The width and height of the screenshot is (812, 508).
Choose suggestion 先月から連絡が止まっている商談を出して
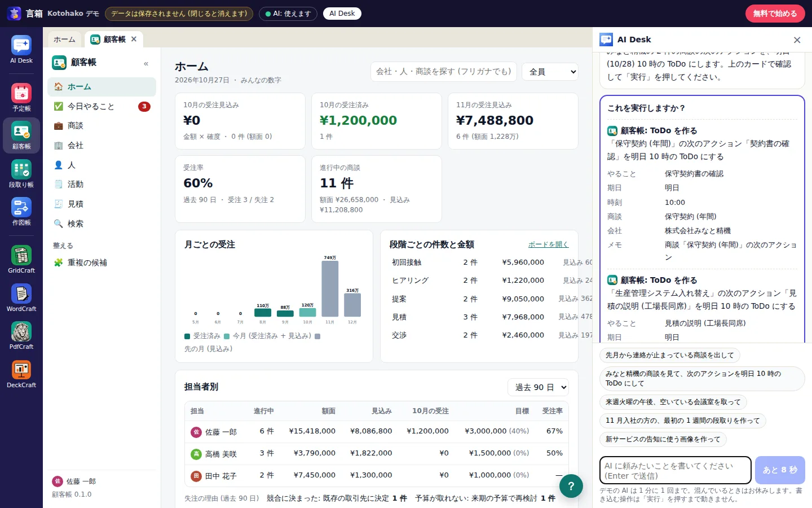pyautogui.click(x=670, y=355)
